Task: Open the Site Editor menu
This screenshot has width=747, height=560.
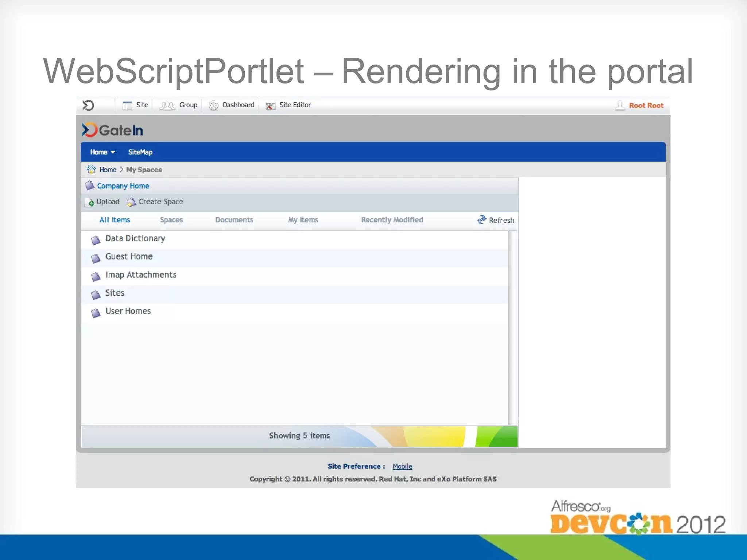Action: pos(295,105)
